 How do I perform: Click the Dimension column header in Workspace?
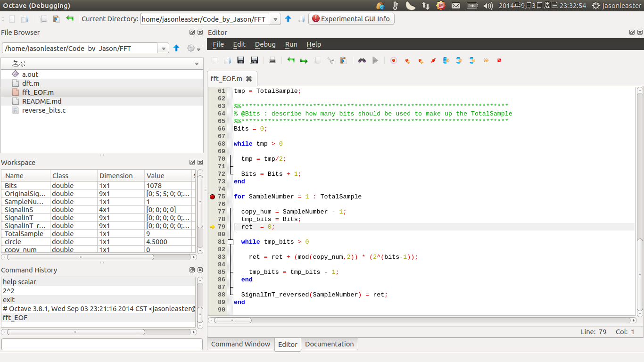coord(121,176)
